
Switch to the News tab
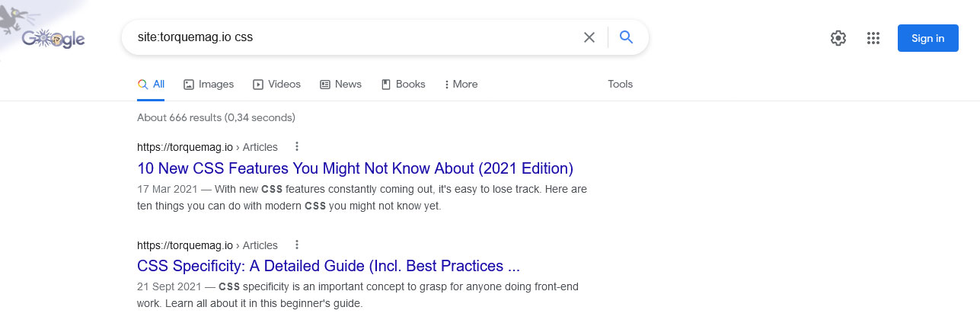[340, 85]
